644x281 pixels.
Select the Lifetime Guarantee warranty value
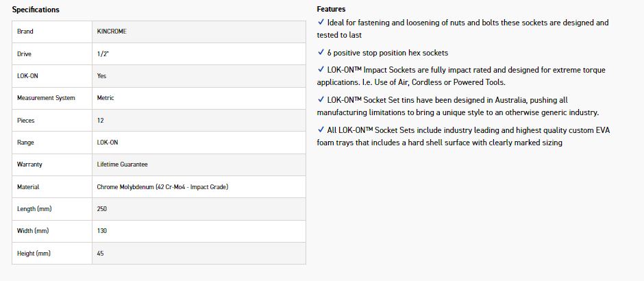coord(123,164)
